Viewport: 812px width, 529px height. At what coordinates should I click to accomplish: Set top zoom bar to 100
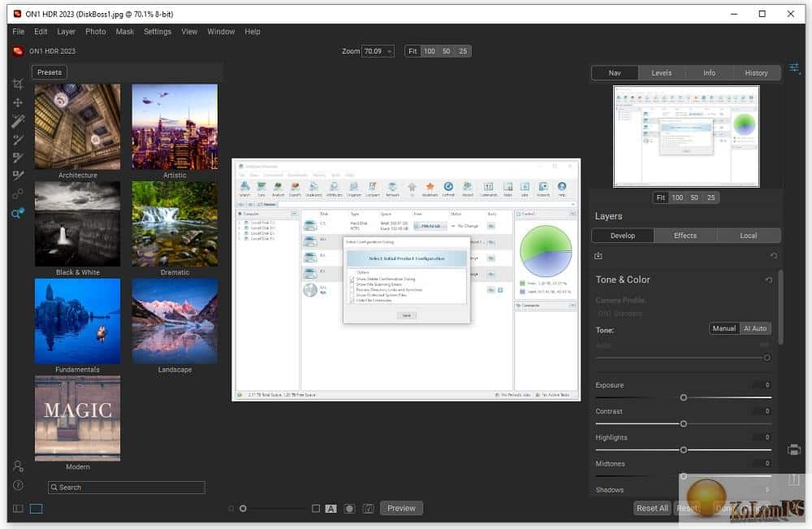tap(430, 51)
